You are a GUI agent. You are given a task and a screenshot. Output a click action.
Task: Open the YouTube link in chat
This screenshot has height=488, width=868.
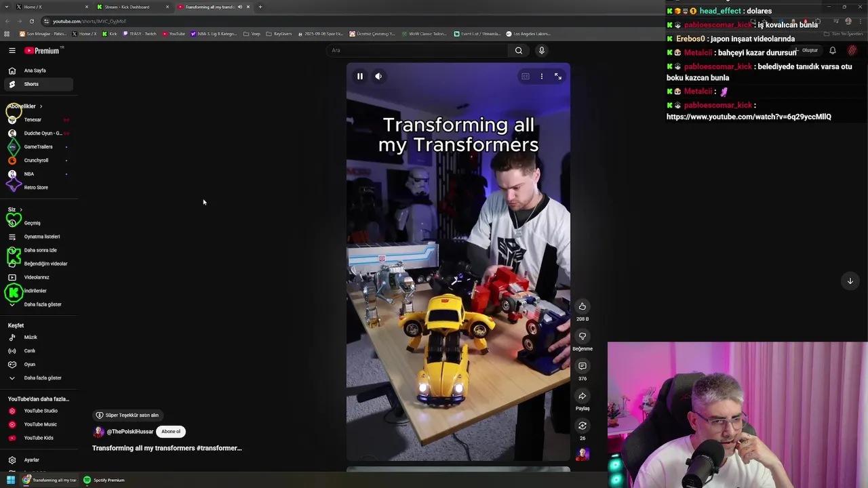pos(749,117)
